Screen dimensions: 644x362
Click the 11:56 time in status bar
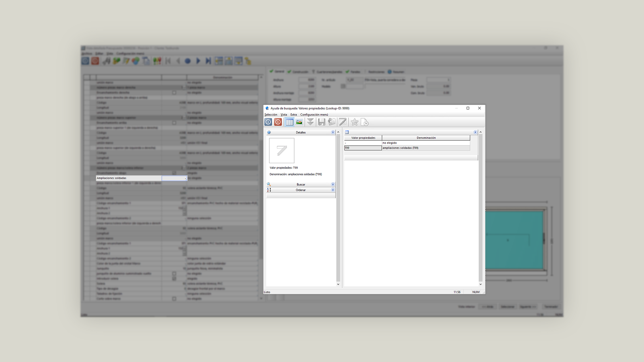457,292
